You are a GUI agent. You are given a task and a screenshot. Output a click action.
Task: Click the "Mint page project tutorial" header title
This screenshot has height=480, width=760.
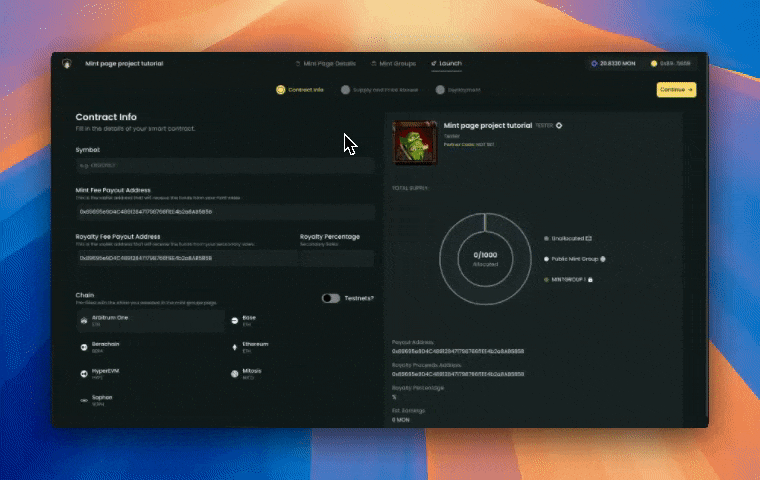pyautogui.click(x=124, y=64)
